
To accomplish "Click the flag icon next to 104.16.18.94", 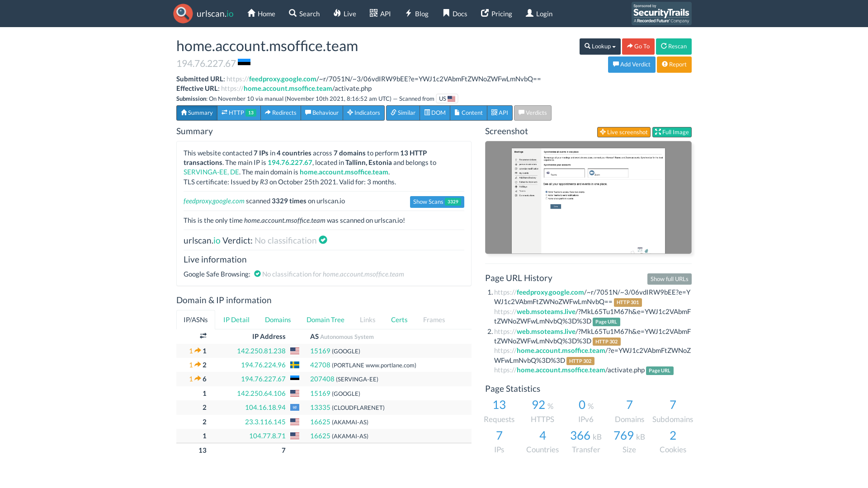I will [x=295, y=408].
